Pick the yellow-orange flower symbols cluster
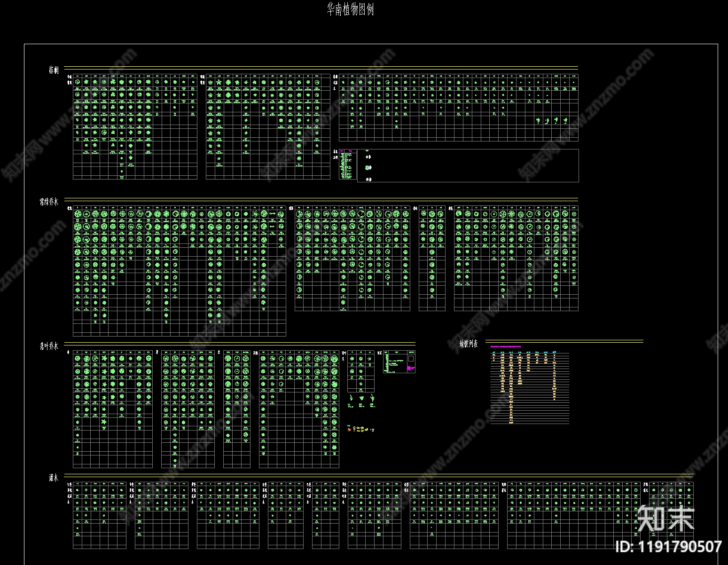728x565 pixels. click(361, 429)
